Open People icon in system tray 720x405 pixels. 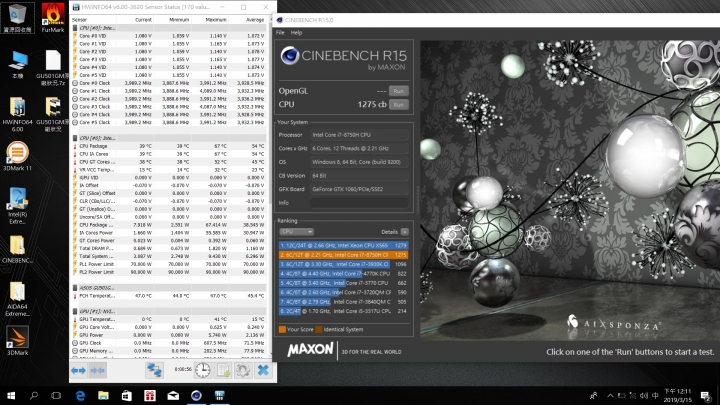594,395
